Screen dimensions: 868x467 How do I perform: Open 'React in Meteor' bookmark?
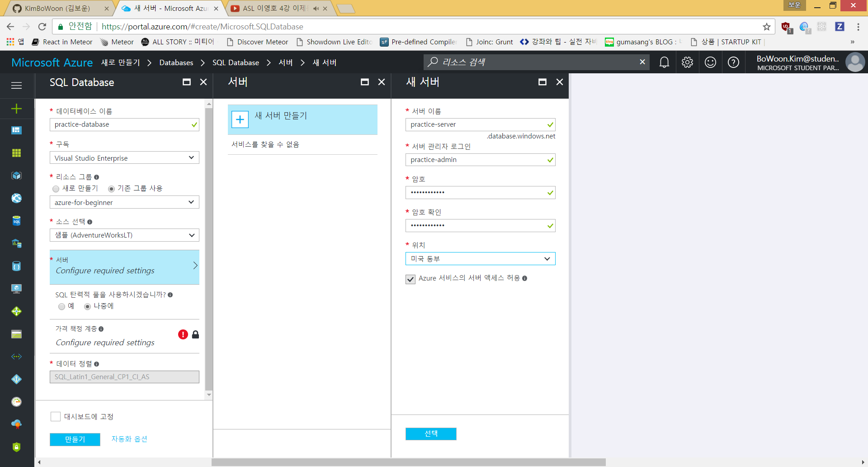[x=62, y=42]
